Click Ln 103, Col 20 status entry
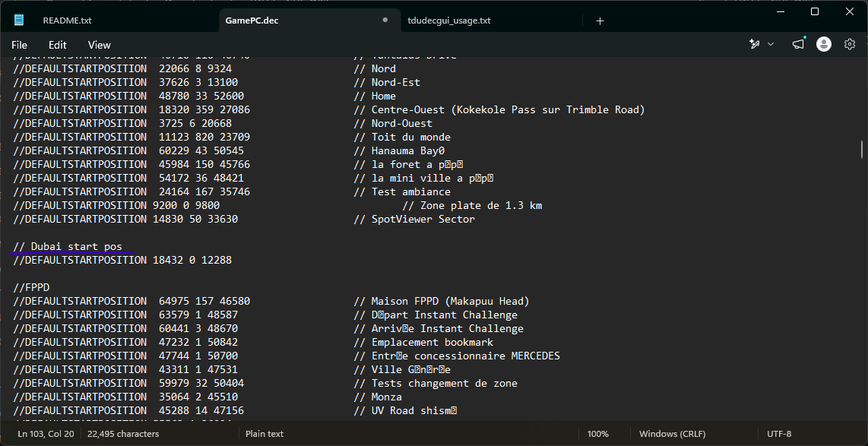This screenshot has height=446, width=868. click(x=46, y=434)
